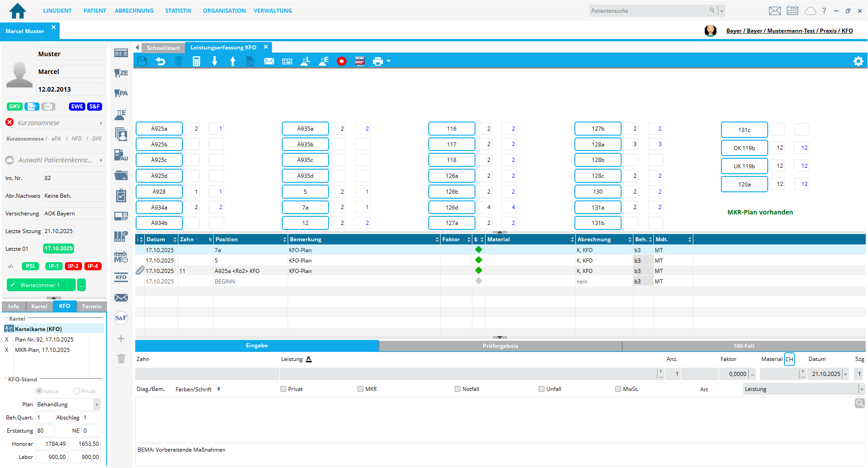Switch to the Prüfergebnis tab
Viewport: 868px width, 468px height.
coord(500,346)
